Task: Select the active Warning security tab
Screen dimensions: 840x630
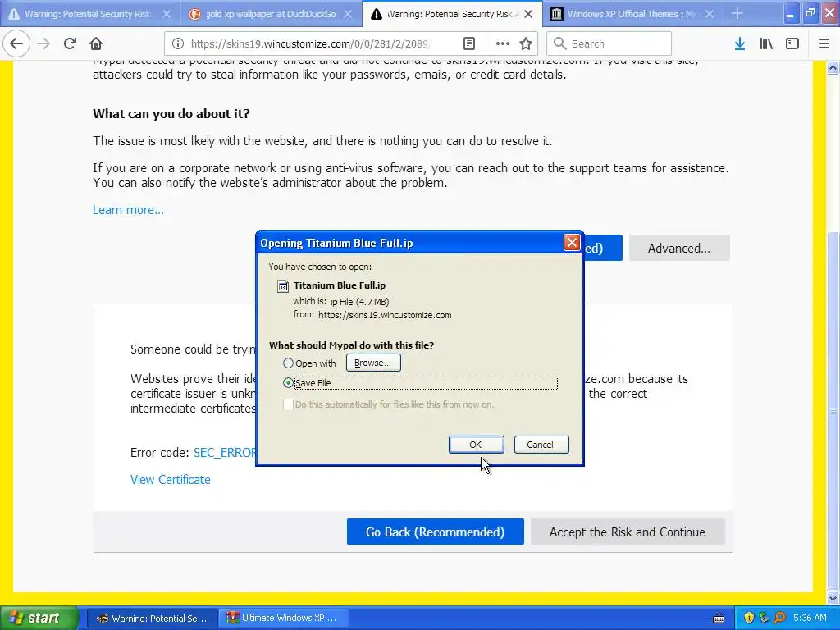Action: point(449,14)
